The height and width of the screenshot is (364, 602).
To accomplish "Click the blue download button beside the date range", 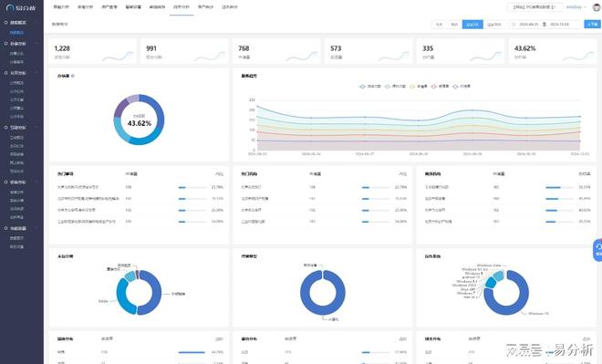I will (592, 25).
